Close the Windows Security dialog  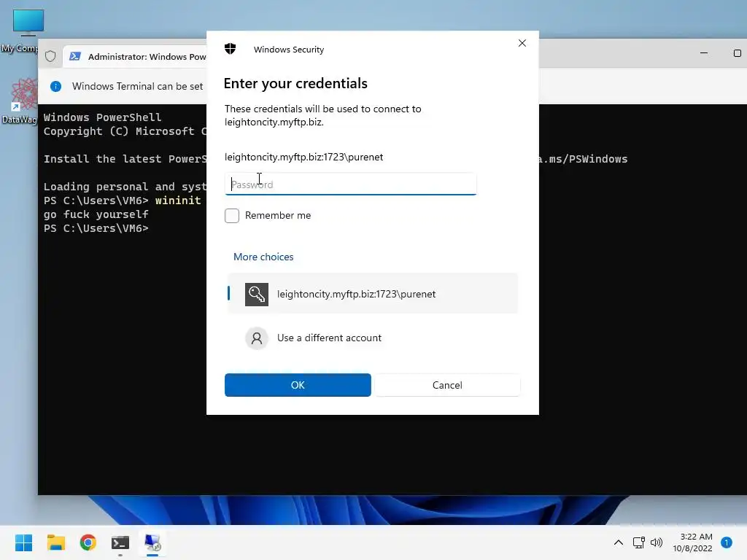click(522, 43)
